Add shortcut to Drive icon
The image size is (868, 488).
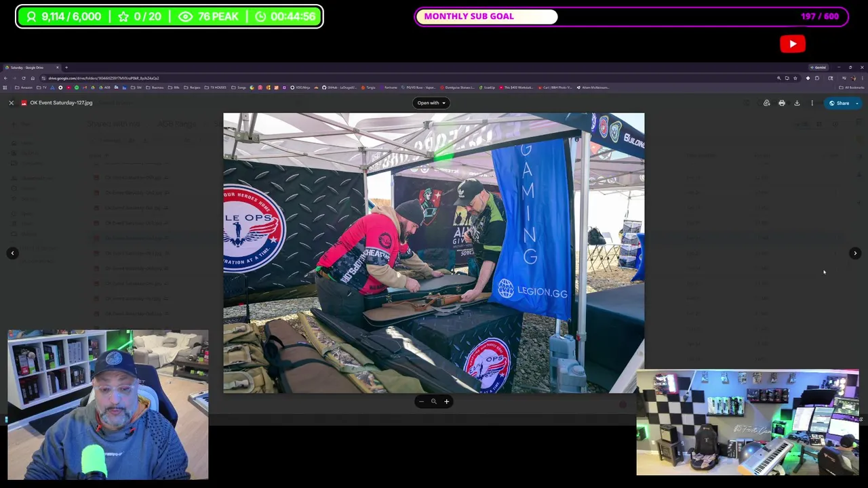(766, 103)
